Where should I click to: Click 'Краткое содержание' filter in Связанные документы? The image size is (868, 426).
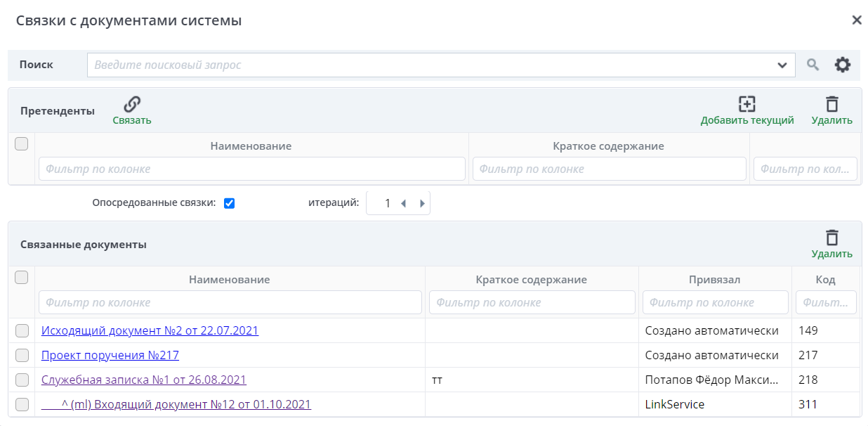(x=532, y=302)
